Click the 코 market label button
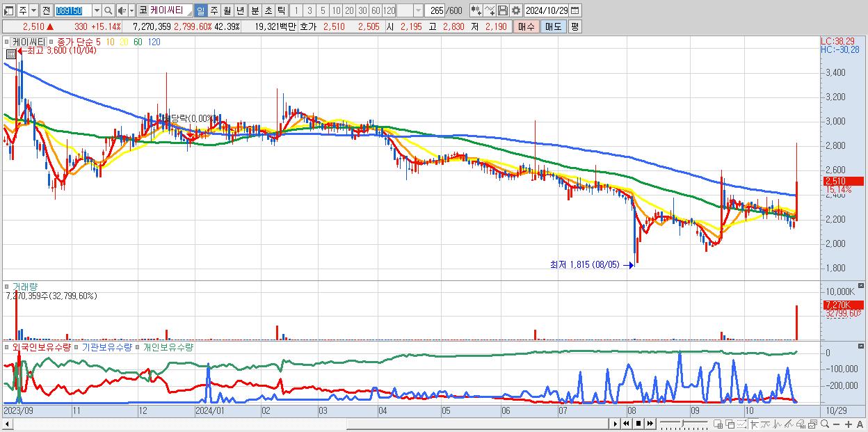Viewport: 868px width, 432px height. pyautogui.click(x=143, y=10)
